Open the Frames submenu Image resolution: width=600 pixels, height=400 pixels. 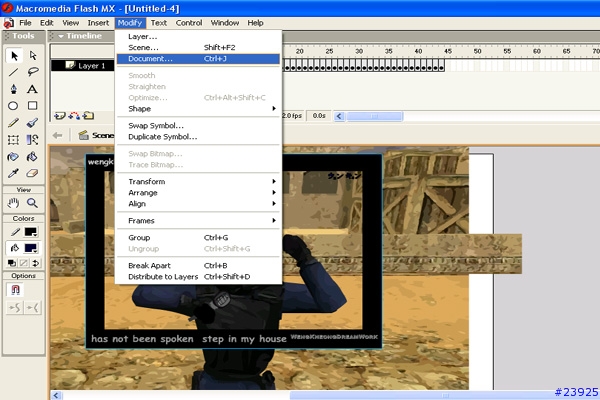198,220
